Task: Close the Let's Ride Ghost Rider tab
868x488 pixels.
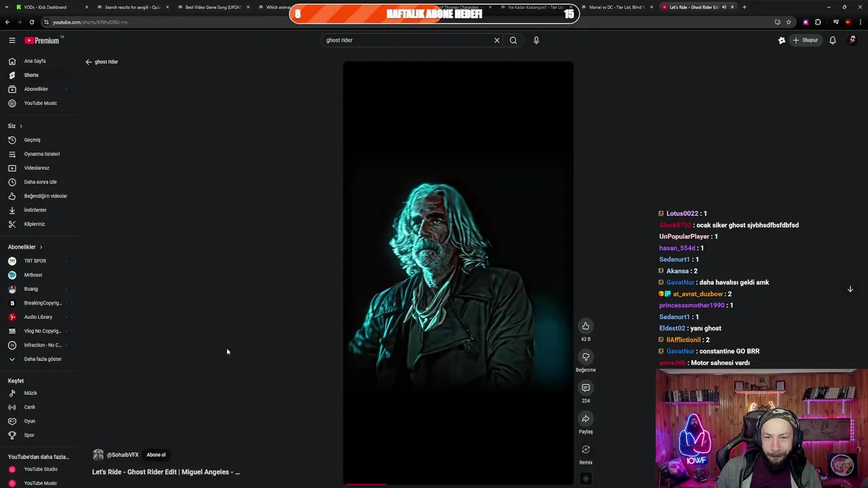Action: coord(732,7)
